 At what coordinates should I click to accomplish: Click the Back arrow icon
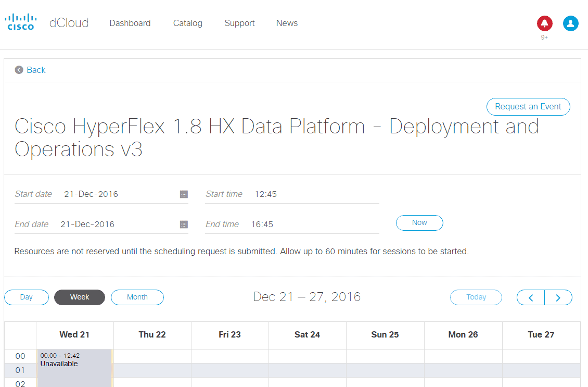tap(19, 70)
